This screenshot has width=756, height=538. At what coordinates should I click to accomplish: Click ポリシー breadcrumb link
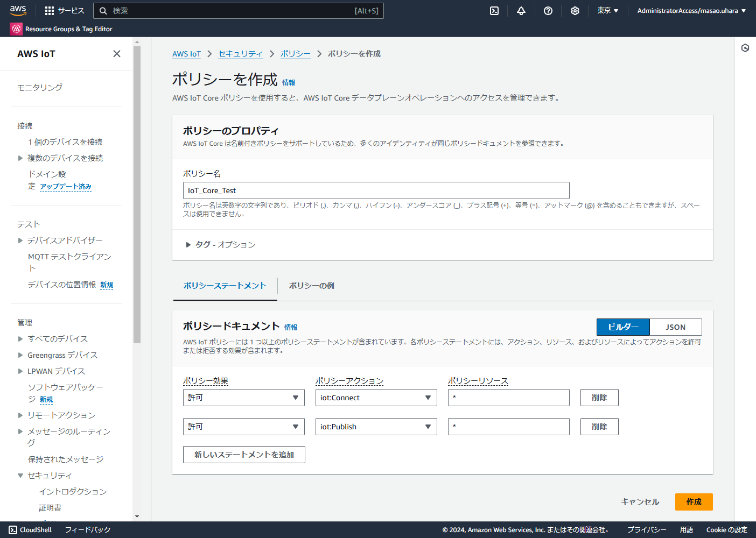click(x=295, y=54)
